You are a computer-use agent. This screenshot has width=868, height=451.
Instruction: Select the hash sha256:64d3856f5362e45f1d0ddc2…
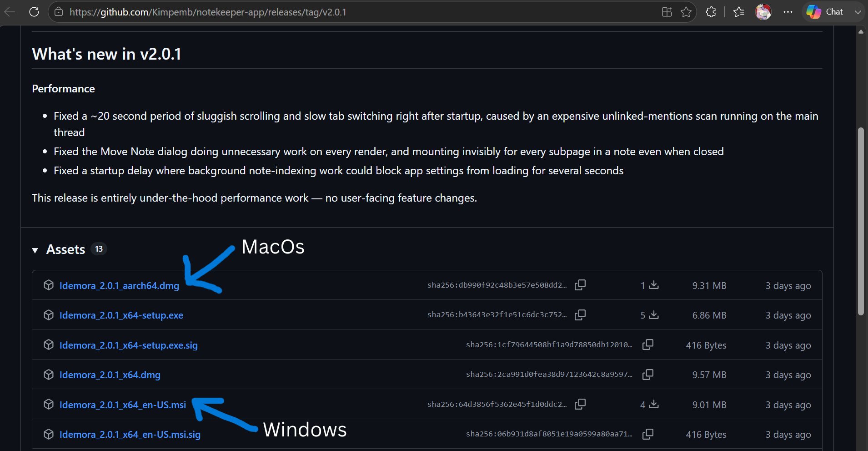tap(497, 405)
